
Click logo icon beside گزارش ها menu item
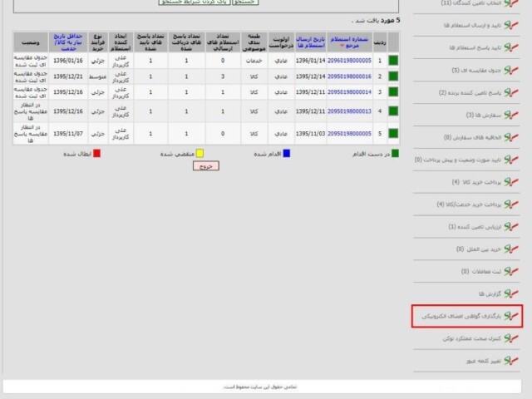coord(513,294)
